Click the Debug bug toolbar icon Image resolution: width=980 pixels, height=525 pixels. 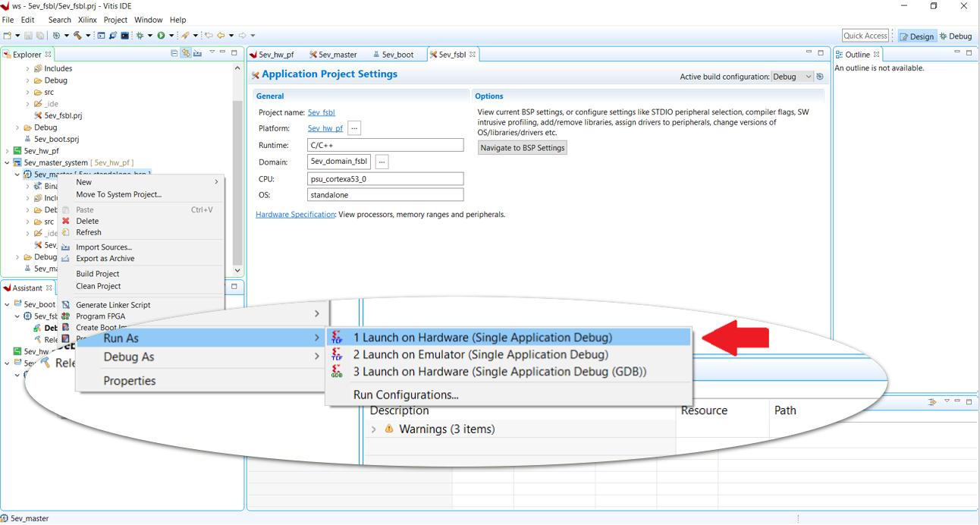(140, 36)
